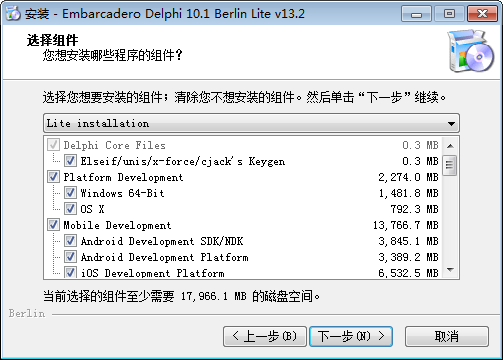Click scrollbar down arrow in component list
503x360 pixels.
point(451,270)
